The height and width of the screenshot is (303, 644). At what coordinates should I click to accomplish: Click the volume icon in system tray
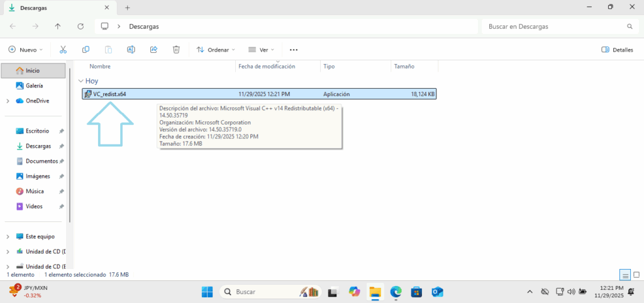click(571, 292)
